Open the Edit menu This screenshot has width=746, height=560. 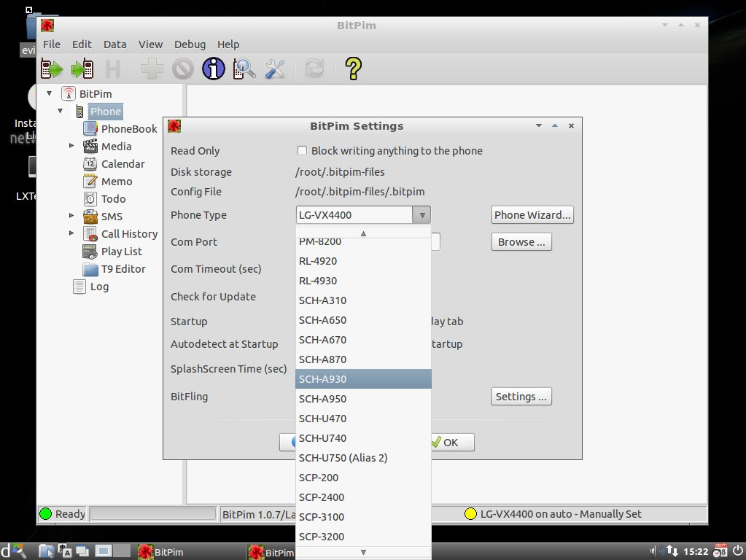82,44
